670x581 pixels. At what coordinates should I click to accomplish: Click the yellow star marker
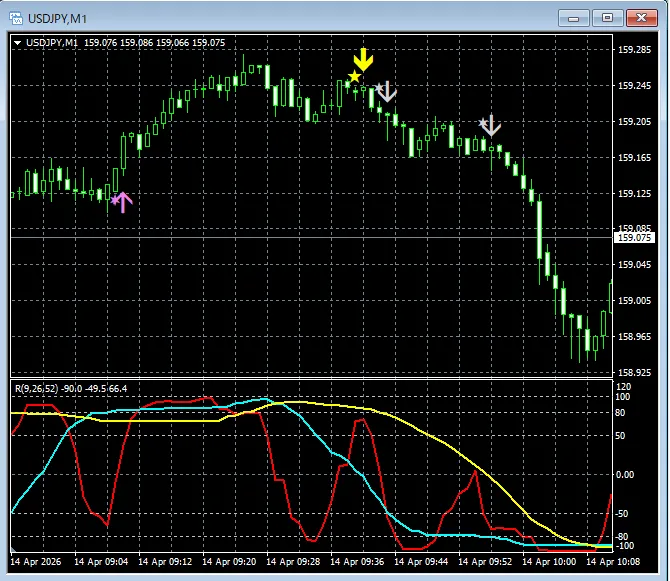coord(354,77)
